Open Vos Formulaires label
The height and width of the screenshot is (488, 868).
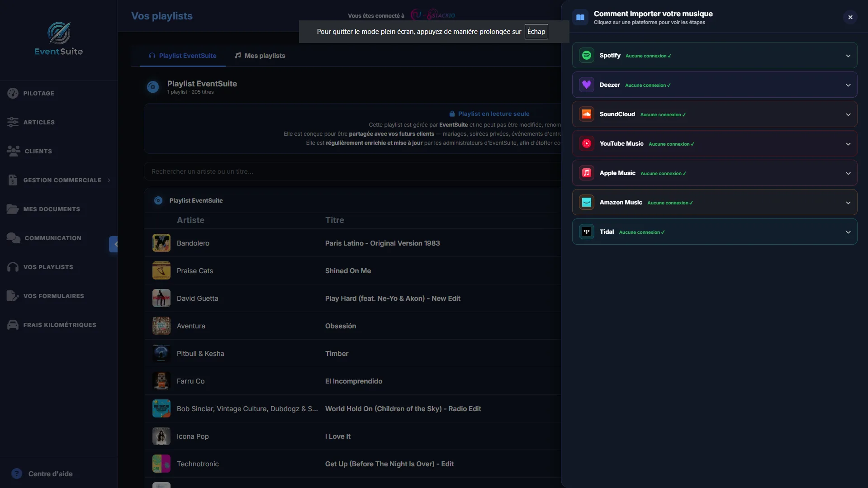coord(53,296)
